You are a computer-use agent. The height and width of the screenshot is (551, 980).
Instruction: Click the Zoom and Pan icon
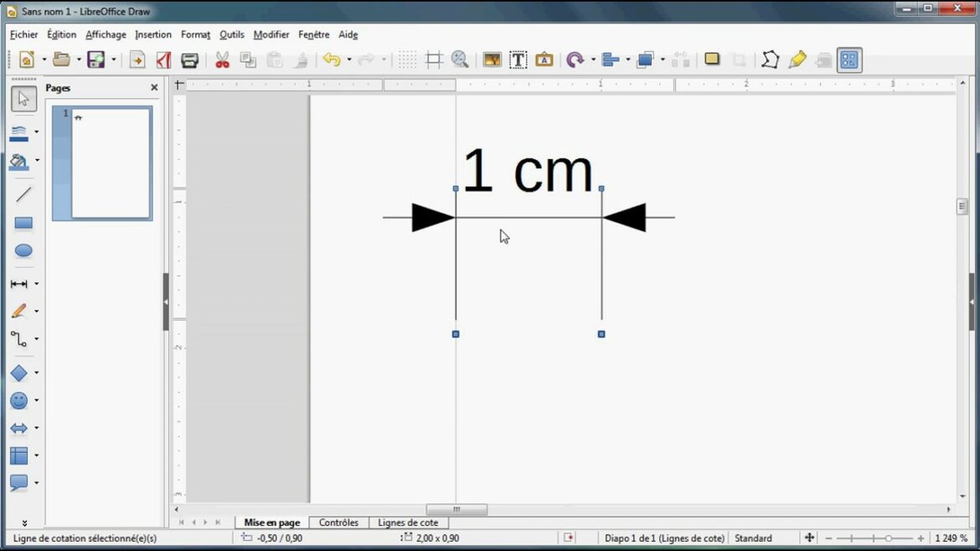(x=460, y=59)
